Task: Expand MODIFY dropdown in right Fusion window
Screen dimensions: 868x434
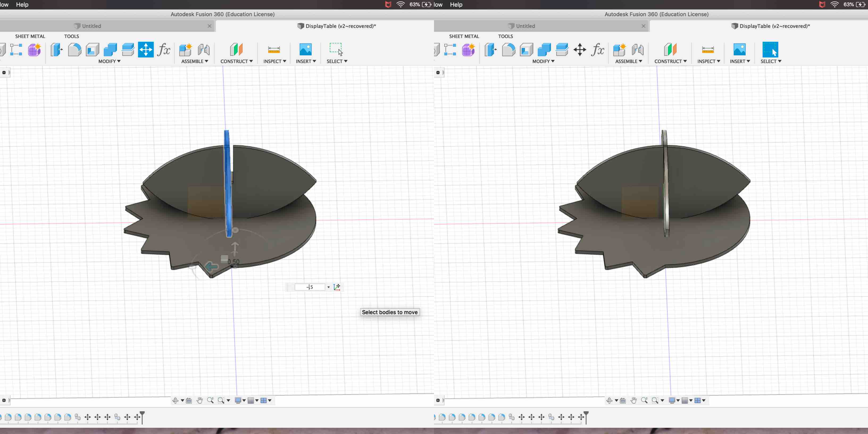Action: click(544, 61)
